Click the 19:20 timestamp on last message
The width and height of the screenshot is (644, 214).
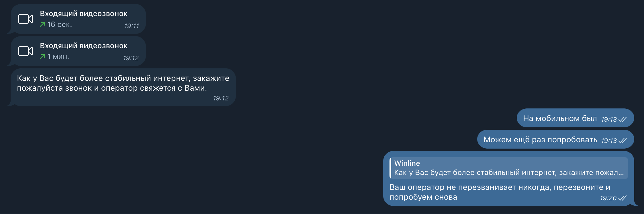(x=608, y=198)
